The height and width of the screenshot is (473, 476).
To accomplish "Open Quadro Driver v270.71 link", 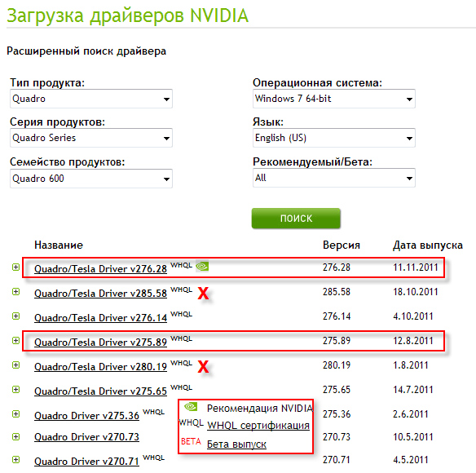I will (86, 462).
